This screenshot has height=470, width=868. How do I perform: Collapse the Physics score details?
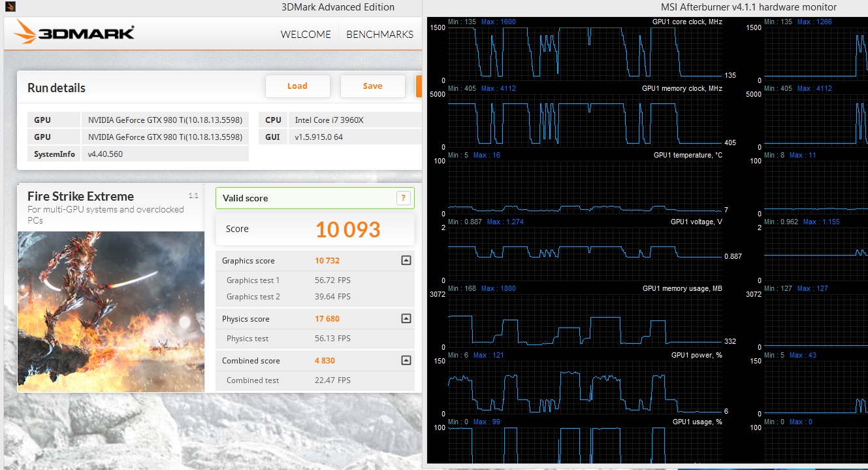tap(406, 318)
